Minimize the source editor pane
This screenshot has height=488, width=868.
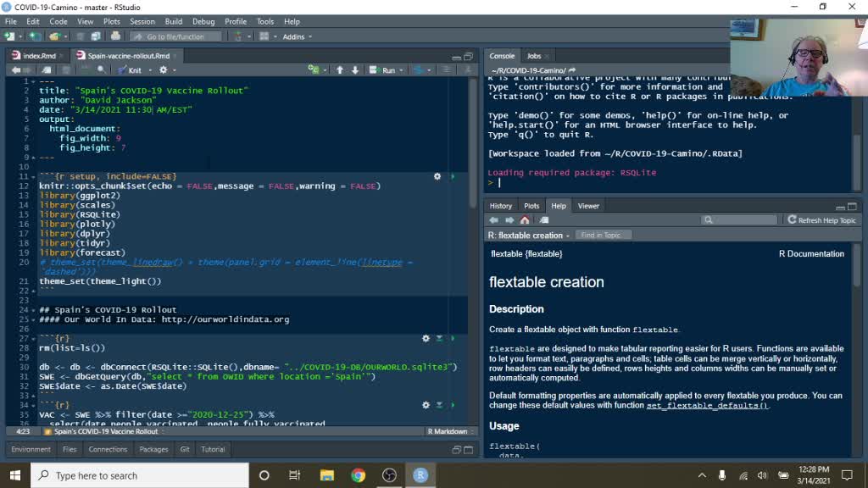point(456,57)
